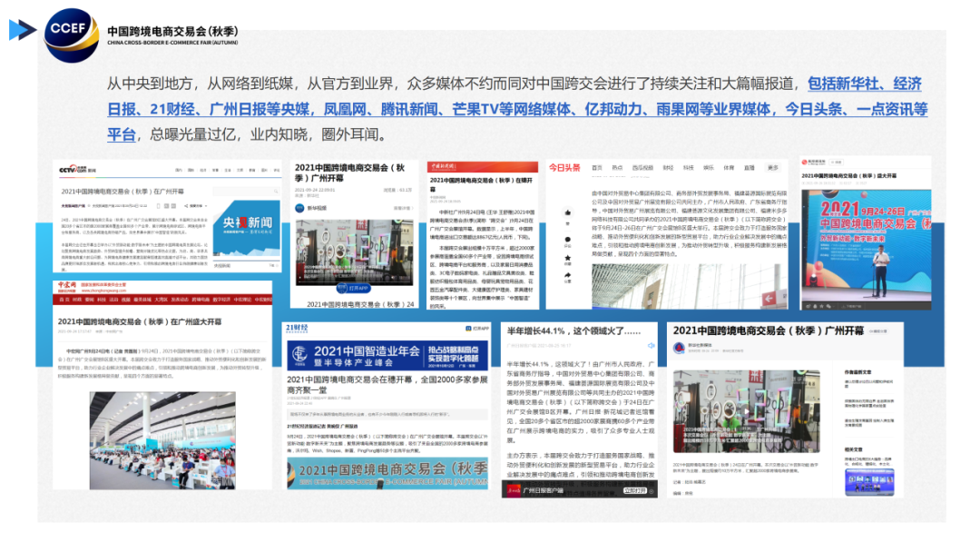
Task: Click the 中宏网 red logo
Action: click(67, 285)
